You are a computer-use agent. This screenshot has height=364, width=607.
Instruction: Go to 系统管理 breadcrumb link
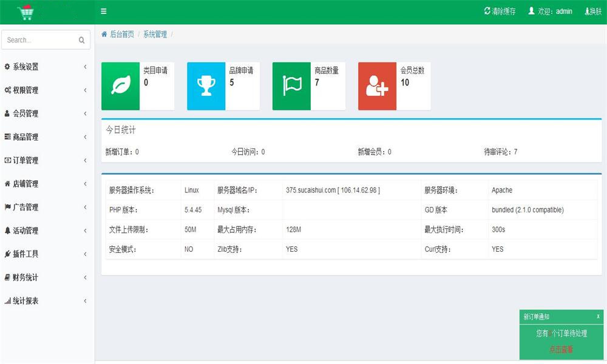click(x=155, y=34)
